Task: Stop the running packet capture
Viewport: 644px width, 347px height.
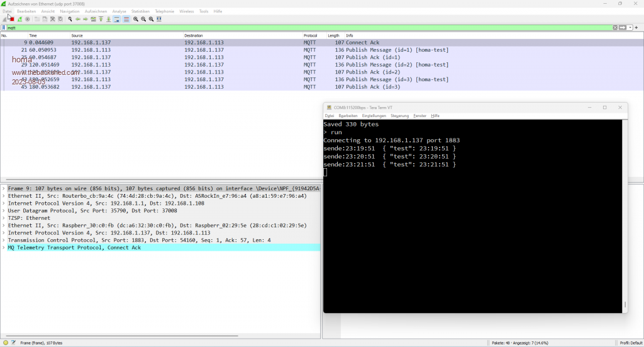Action: [12, 20]
